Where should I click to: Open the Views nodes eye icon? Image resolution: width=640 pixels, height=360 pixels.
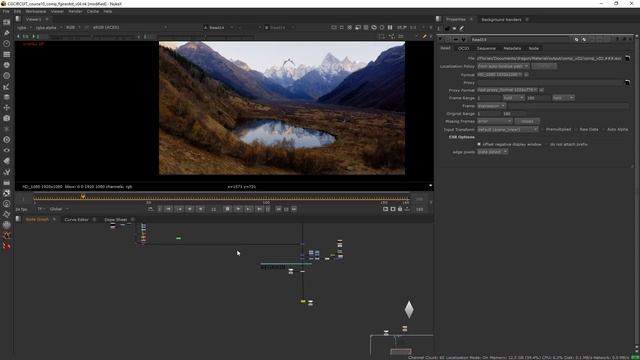click(x=7, y=150)
